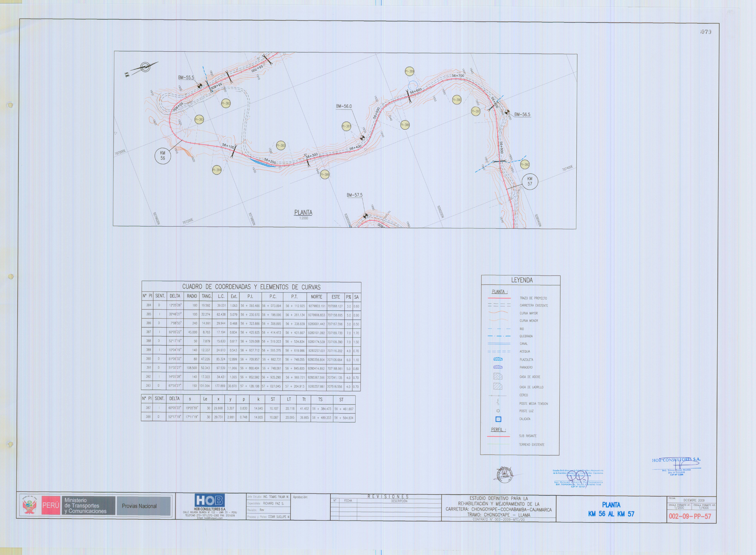
Task: Click the Cuadro de Coordenadas table title
Action: coord(251,287)
